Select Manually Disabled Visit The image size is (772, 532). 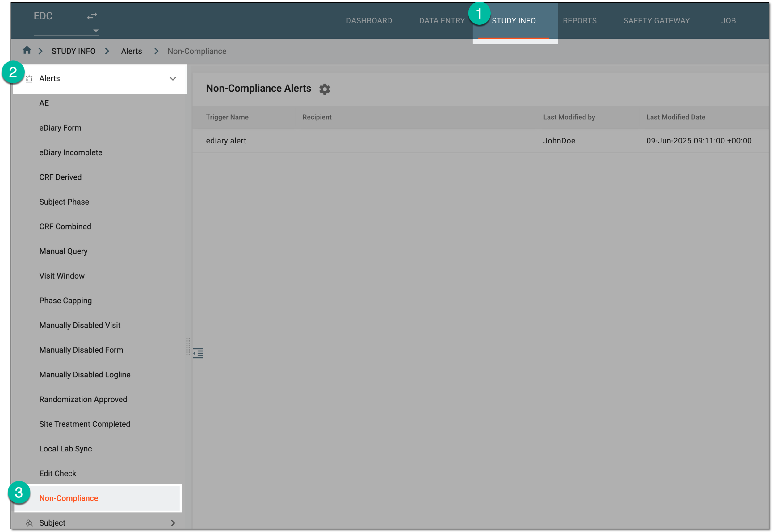pyautogui.click(x=80, y=325)
